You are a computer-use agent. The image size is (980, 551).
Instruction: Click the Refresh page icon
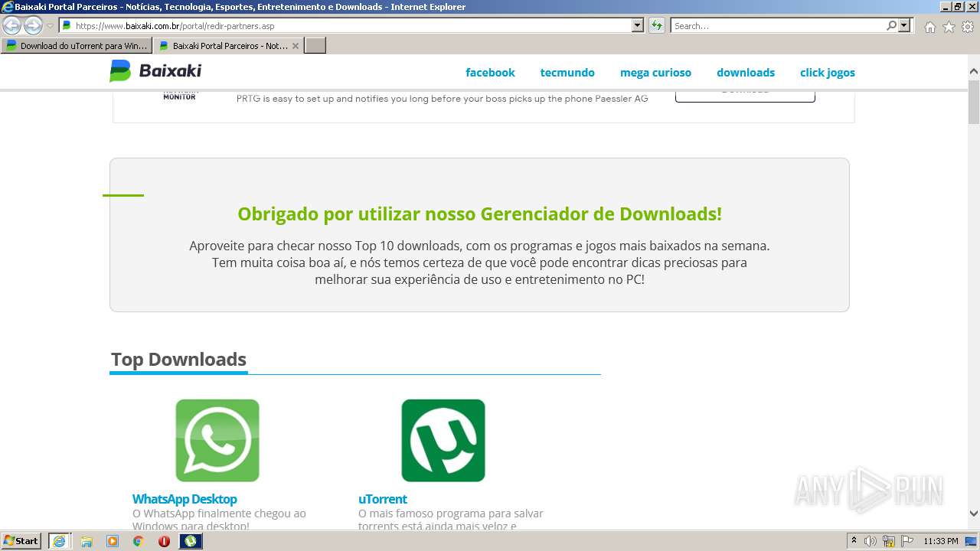click(x=657, y=26)
